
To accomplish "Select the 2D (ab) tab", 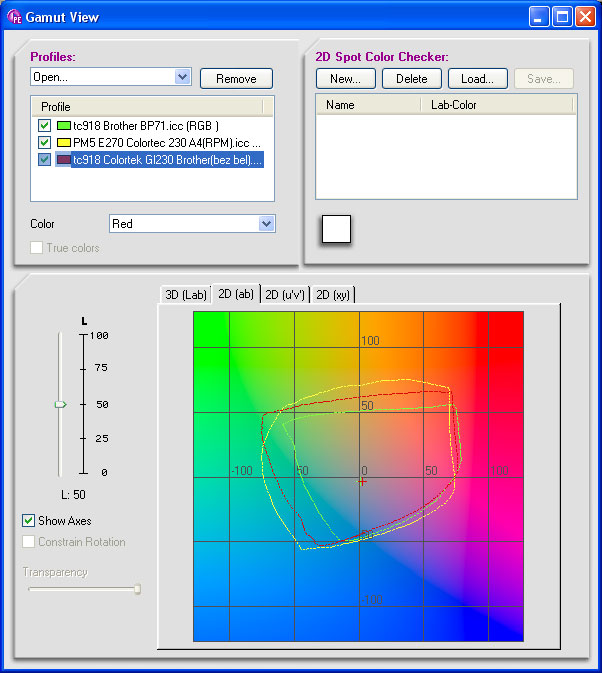I will pyautogui.click(x=236, y=294).
